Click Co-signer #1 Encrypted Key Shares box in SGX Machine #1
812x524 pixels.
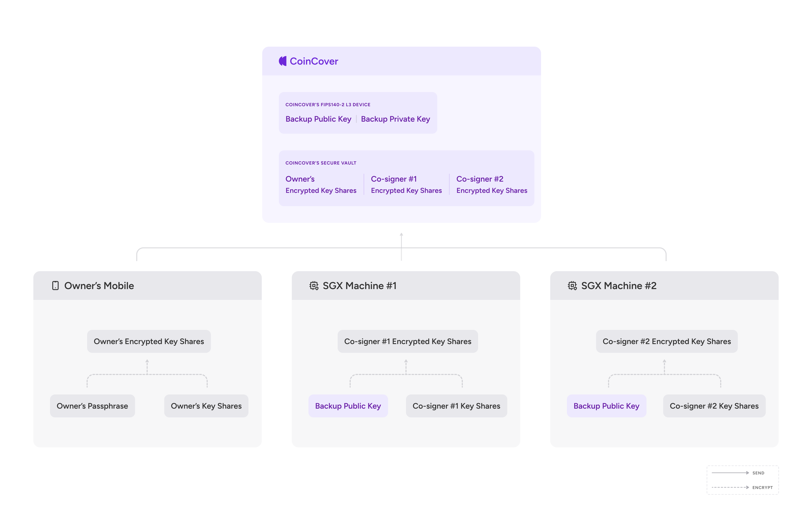(x=407, y=341)
